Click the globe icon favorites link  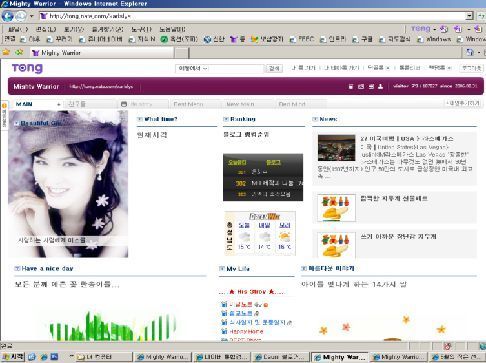click(x=214, y=39)
